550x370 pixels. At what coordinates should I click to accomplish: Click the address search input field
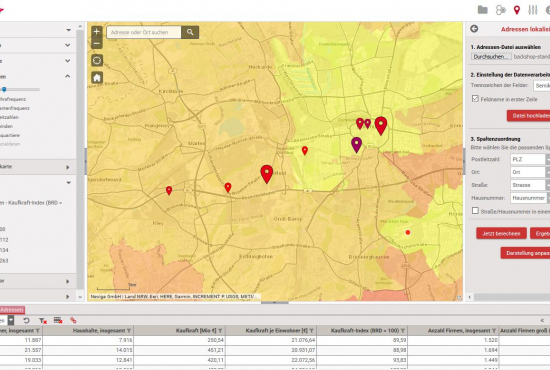(144, 32)
